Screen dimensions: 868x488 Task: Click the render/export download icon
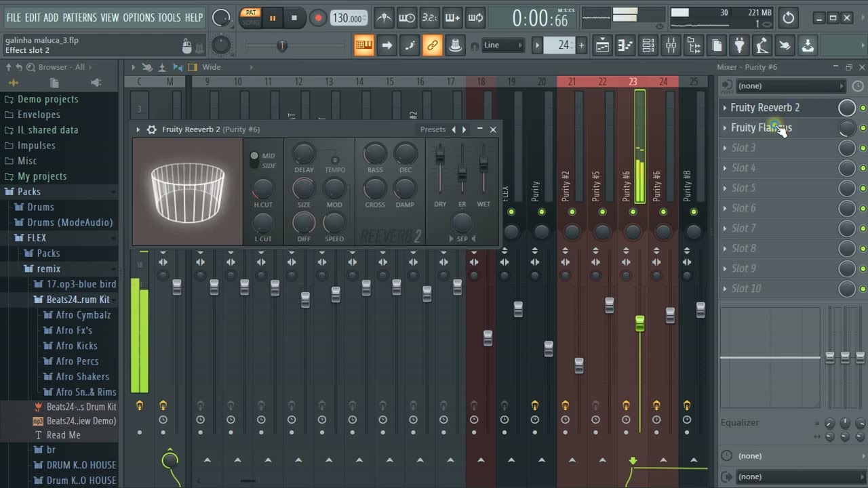(808, 45)
